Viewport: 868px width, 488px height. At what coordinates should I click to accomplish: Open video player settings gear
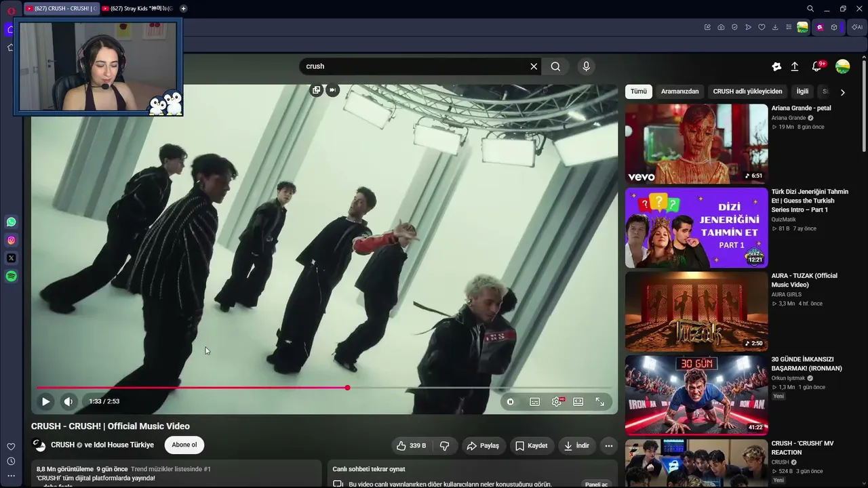coord(557,401)
